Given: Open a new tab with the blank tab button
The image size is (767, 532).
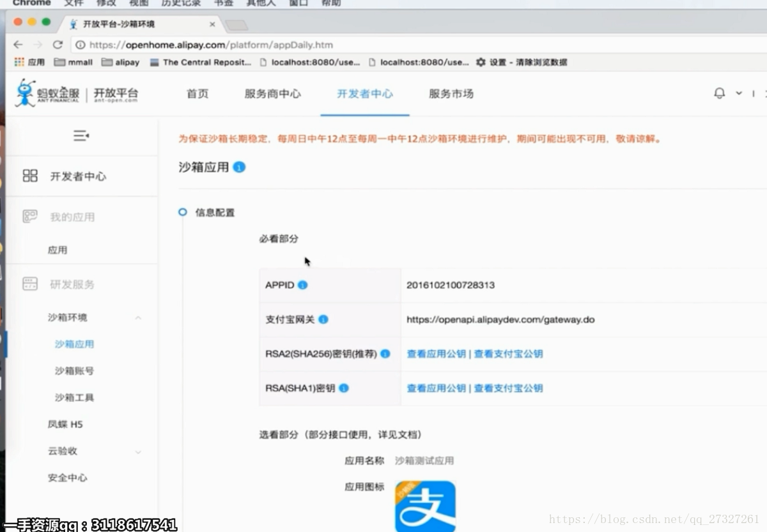Looking at the screenshot, I should 236,25.
